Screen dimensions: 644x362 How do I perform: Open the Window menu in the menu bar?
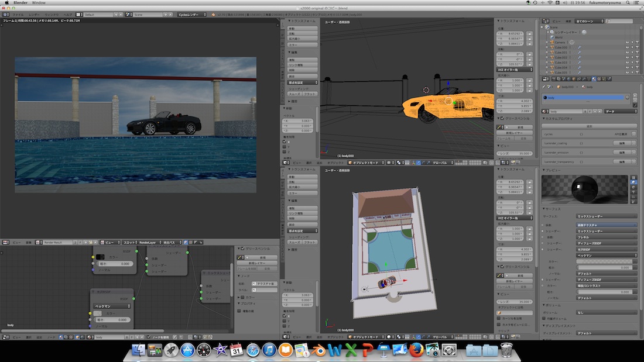[39, 3]
